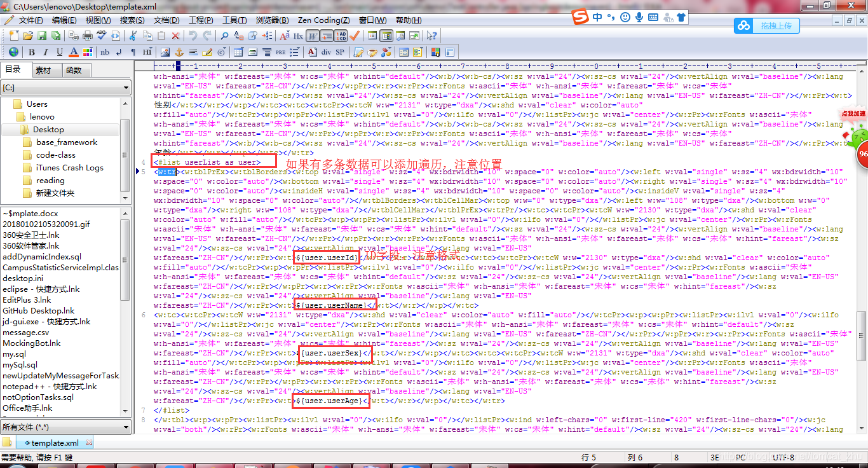Click the 拖拽上传 upload button

coord(767,25)
